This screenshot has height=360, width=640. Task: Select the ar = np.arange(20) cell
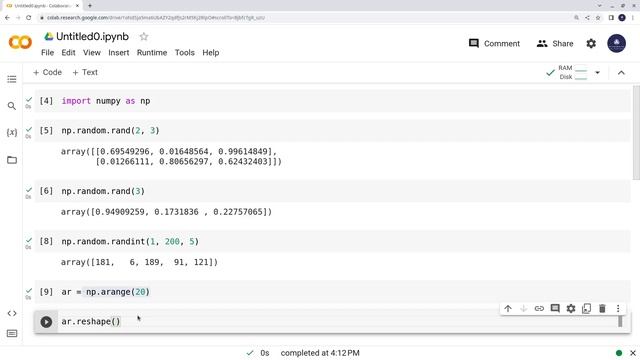coord(333,292)
